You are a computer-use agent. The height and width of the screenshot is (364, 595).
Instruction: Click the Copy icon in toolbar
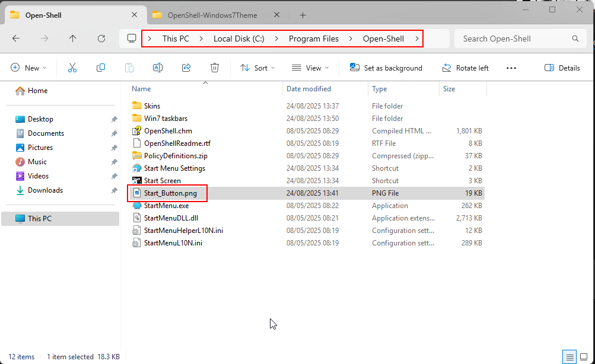pyautogui.click(x=101, y=68)
